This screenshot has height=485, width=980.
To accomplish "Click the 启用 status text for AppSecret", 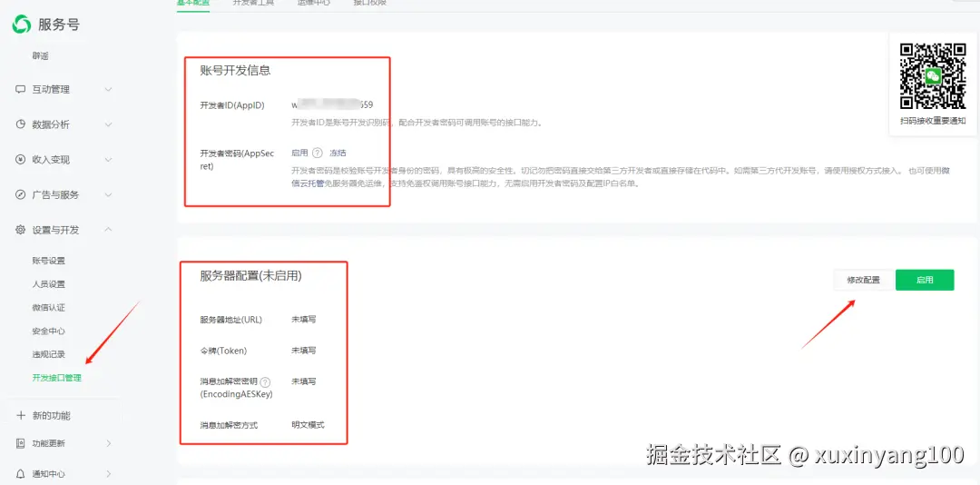I will pyautogui.click(x=300, y=153).
